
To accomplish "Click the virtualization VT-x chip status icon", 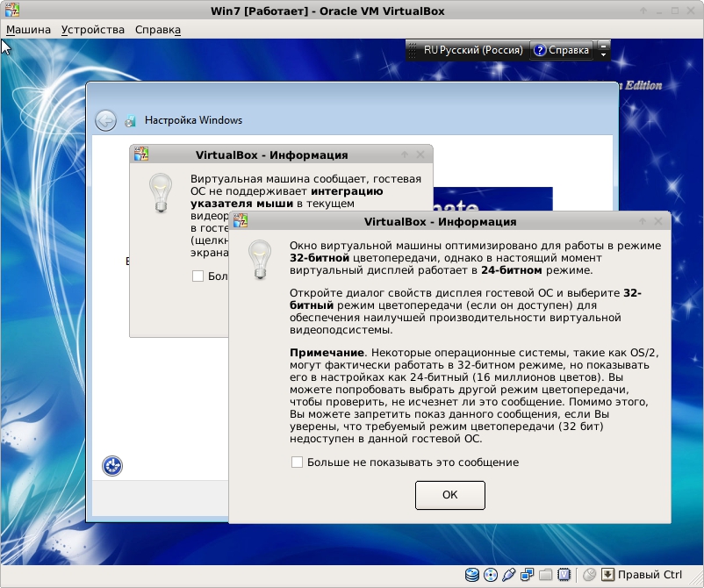I will (564, 575).
